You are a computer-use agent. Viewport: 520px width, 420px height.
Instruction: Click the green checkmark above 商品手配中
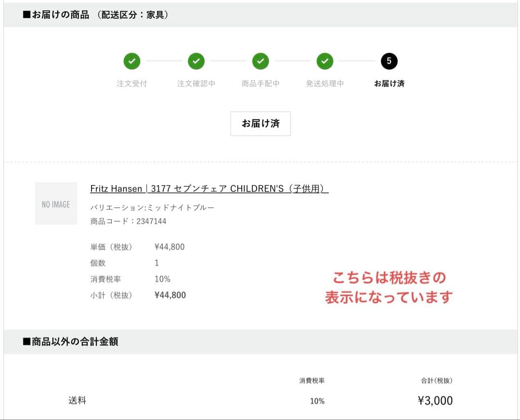click(x=260, y=61)
